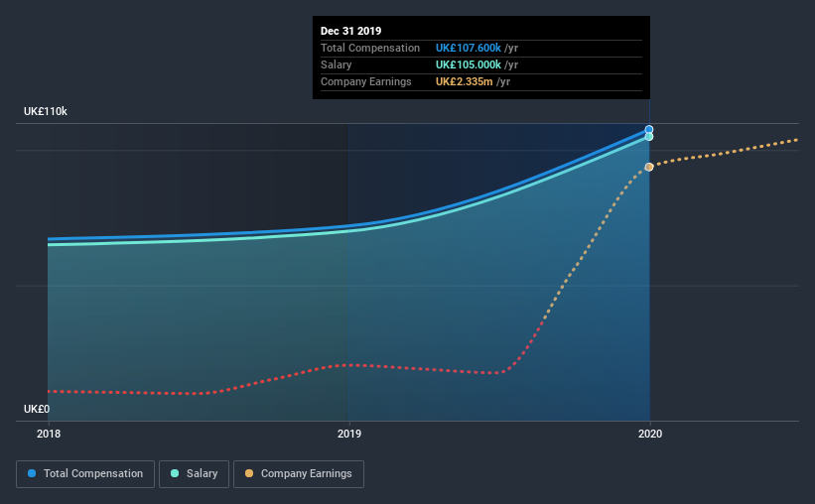
Task: Click the UK£2.335m company earnings value
Action: click(465, 81)
